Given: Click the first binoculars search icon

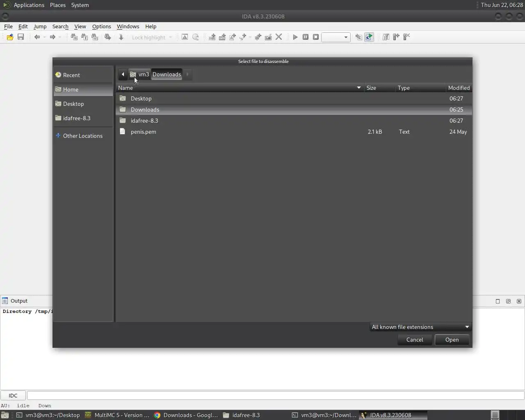Looking at the screenshot, I should tap(74, 37).
